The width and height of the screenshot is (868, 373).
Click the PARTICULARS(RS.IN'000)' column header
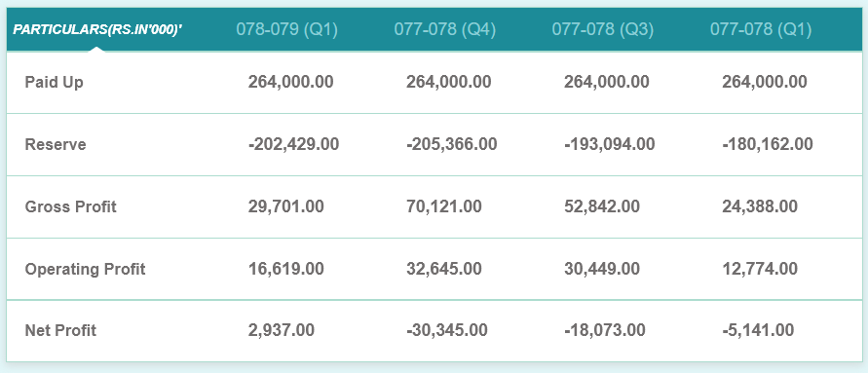pos(97,29)
